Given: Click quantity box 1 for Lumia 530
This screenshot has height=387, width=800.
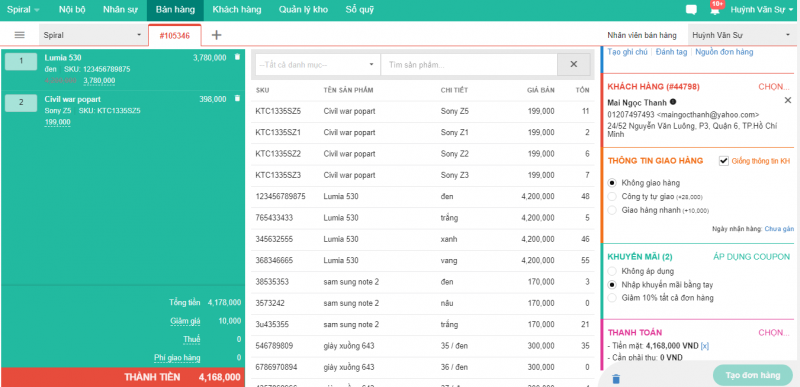Looking at the screenshot, I should pyautogui.click(x=21, y=61).
